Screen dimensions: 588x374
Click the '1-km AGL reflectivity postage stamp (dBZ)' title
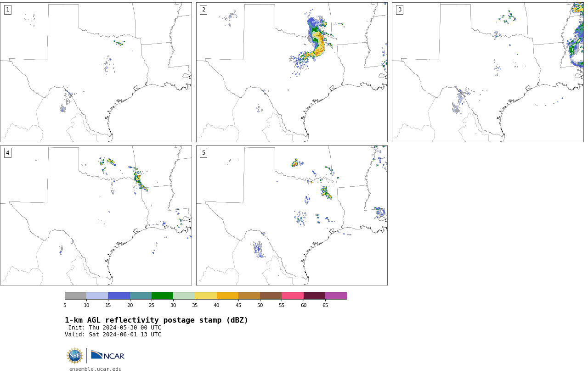click(x=156, y=320)
